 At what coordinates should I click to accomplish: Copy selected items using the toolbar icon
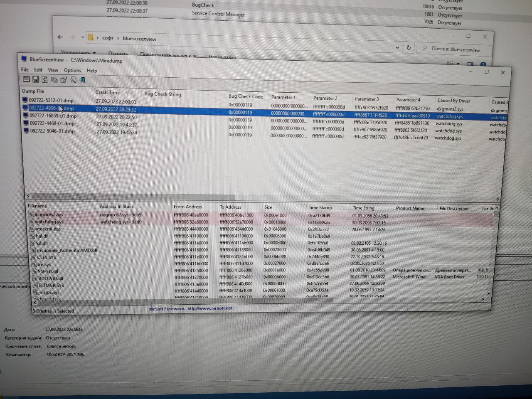[x=54, y=79]
